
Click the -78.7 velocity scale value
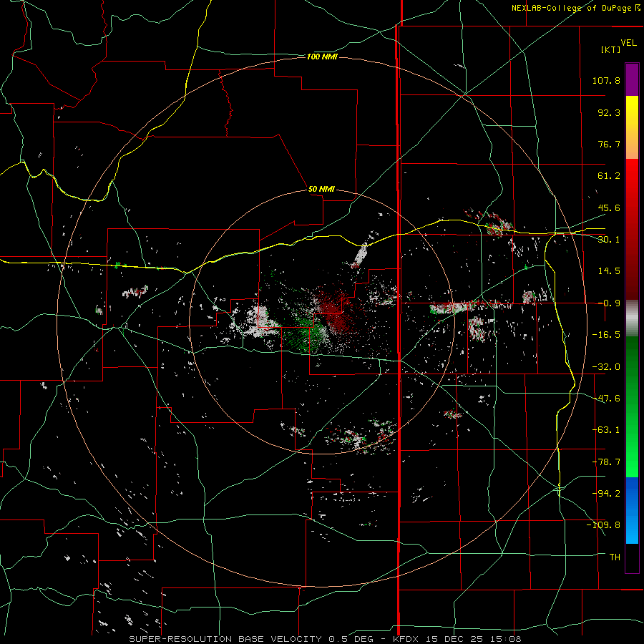(x=606, y=462)
